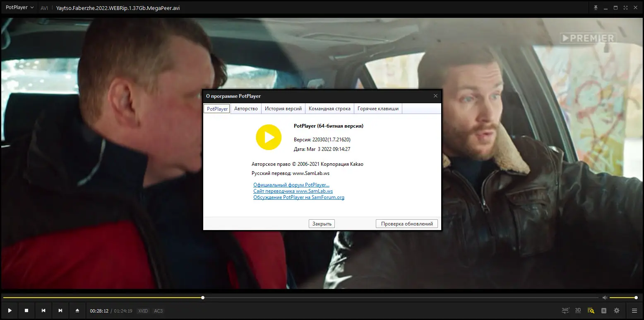
Task: Toggle the 3D video mode icon
Action: (x=578, y=310)
